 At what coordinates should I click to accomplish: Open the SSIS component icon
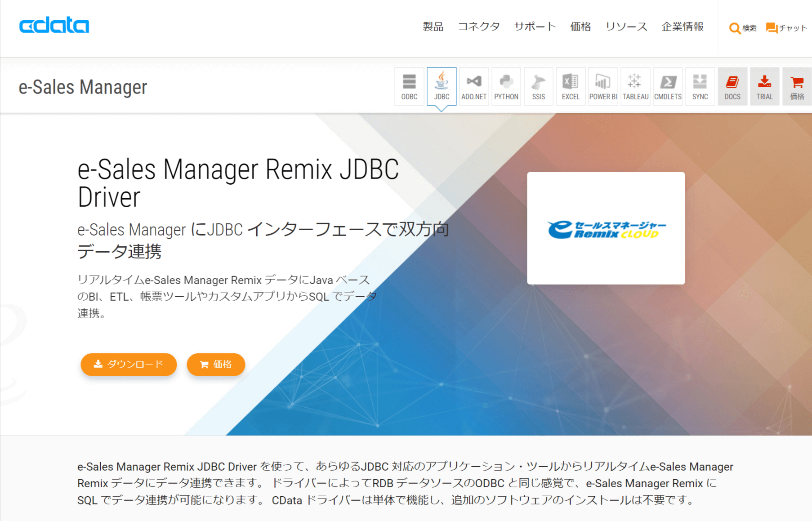tap(539, 86)
